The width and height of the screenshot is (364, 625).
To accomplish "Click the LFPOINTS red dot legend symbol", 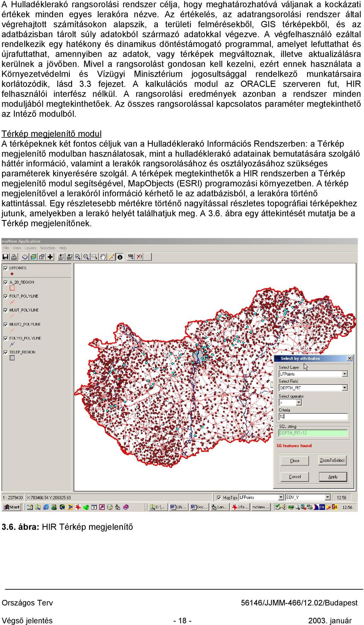I will click(12, 274).
